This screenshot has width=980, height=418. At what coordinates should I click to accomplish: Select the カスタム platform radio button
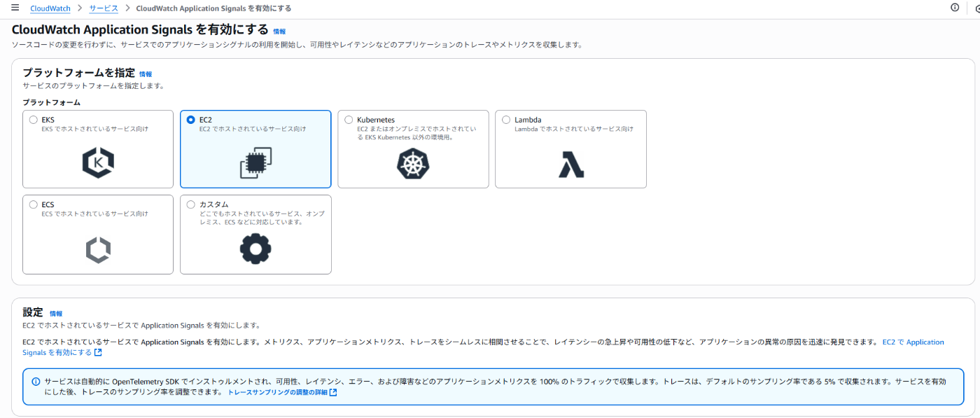click(x=190, y=204)
